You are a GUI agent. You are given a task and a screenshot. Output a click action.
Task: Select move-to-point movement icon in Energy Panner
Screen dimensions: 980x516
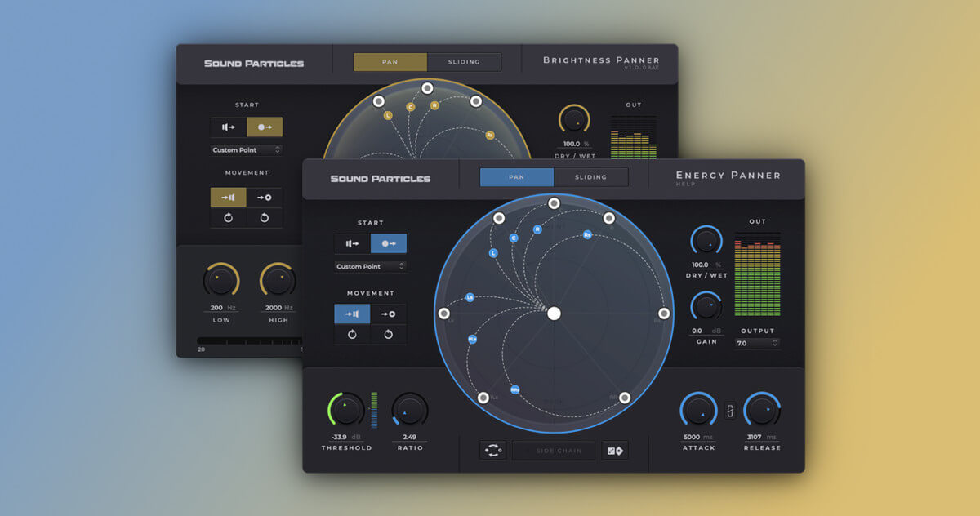coord(388,314)
